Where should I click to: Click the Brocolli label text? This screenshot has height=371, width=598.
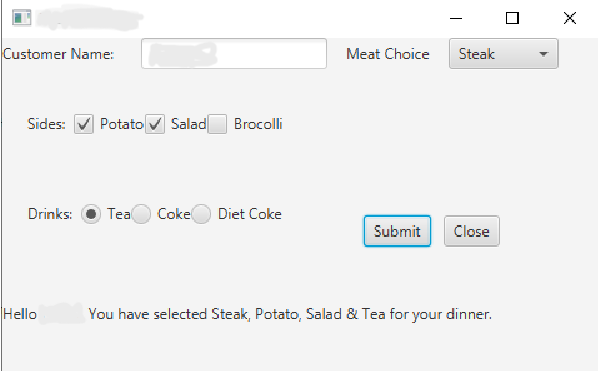coord(258,124)
